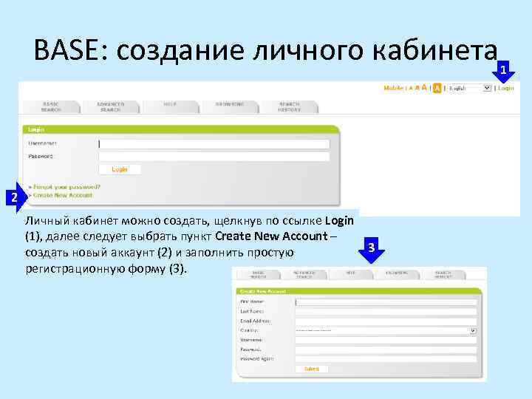Viewport: 532px width, 399px height.
Task: Click Password field in the Login form
Action: point(214,157)
